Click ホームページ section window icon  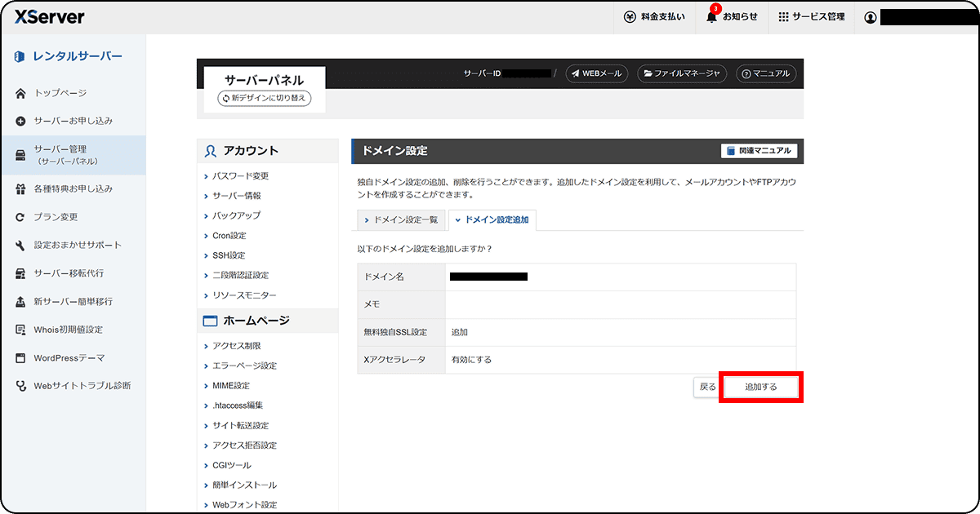point(211,321)
